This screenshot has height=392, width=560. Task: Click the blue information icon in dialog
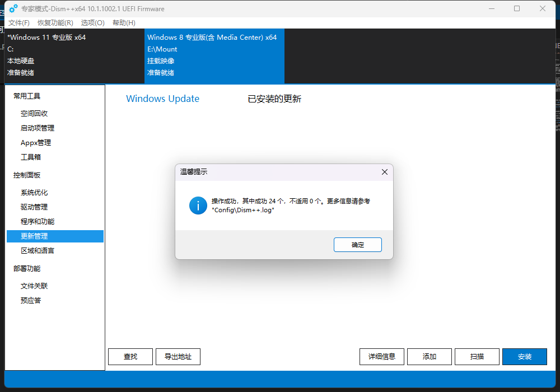click(x=198, y=205)
